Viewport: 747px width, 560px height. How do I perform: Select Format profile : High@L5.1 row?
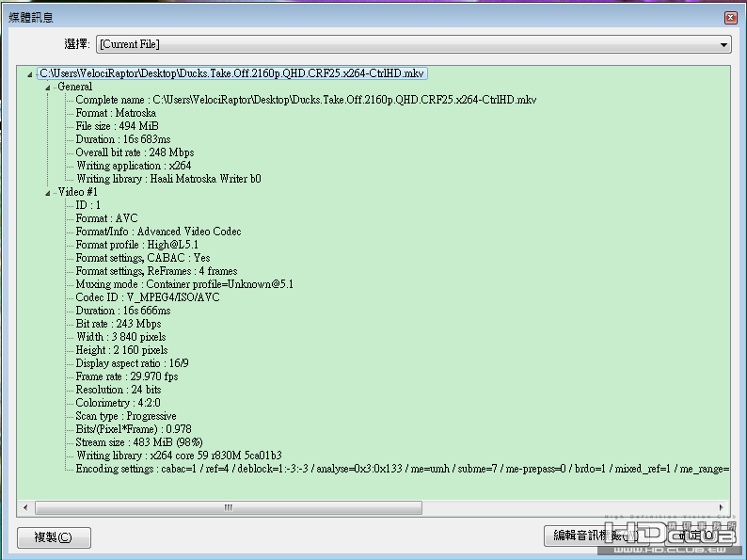click(x=137, y=245)
